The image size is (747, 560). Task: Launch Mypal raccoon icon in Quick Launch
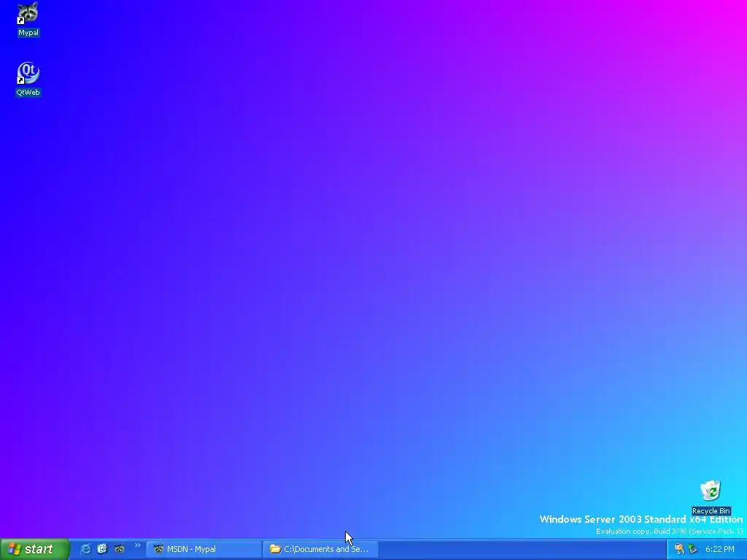click(120, 549)
